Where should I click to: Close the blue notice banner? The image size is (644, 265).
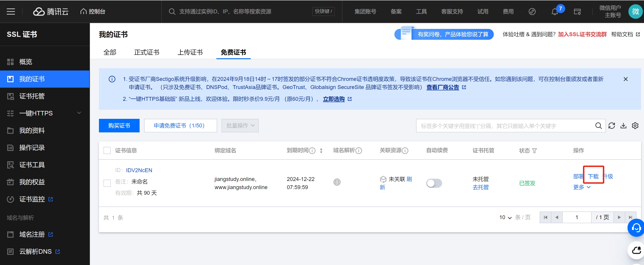pyautogui.click(x=625, y=79)
